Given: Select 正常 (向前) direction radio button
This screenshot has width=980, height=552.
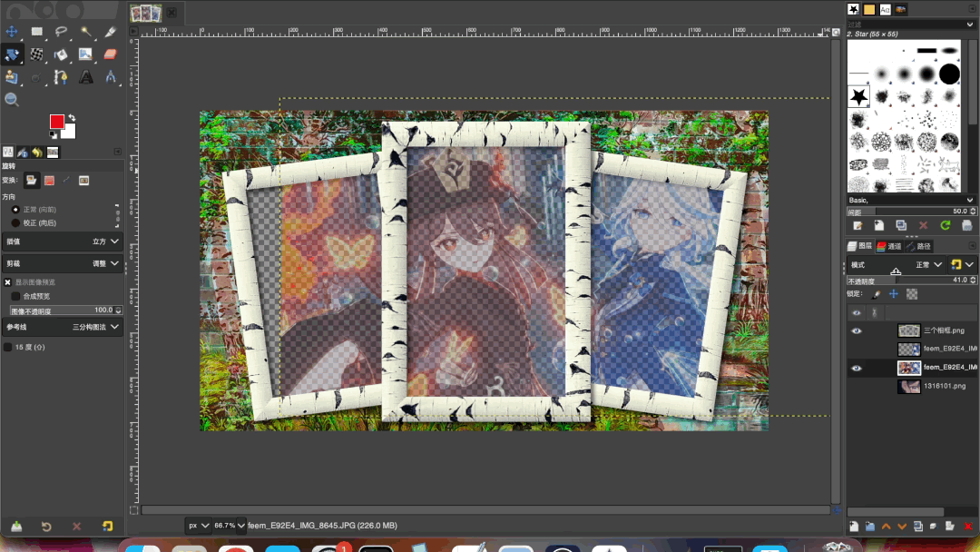Looking at the screenshot, I should (x=15, y=210).
